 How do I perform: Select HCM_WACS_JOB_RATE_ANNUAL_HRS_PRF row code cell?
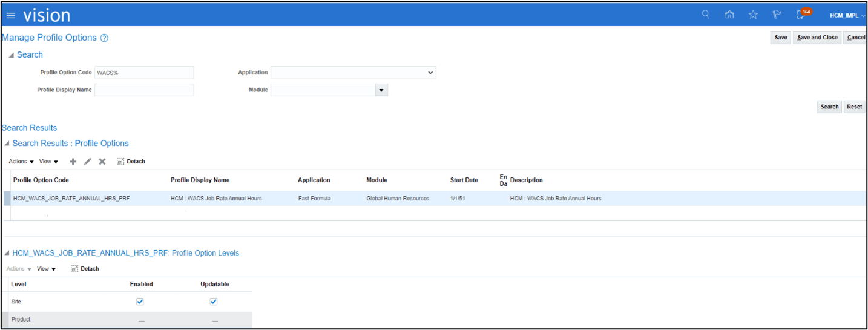point(71,199)
